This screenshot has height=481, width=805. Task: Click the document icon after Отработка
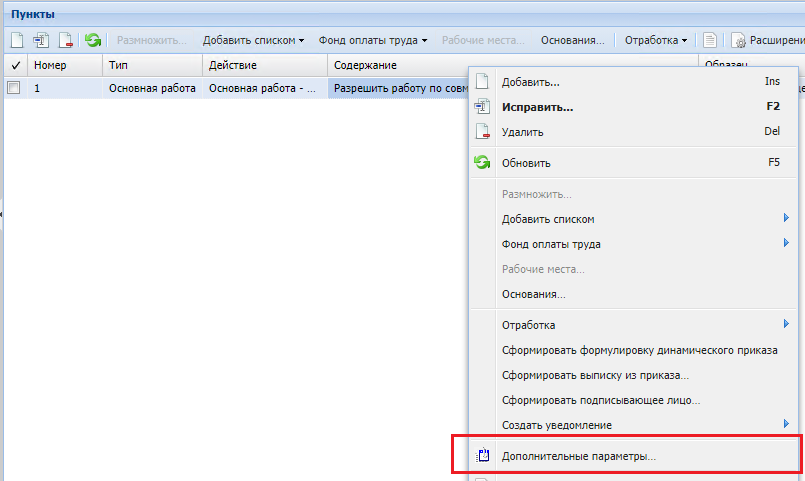pyautogui.click(x=710, y=41)
